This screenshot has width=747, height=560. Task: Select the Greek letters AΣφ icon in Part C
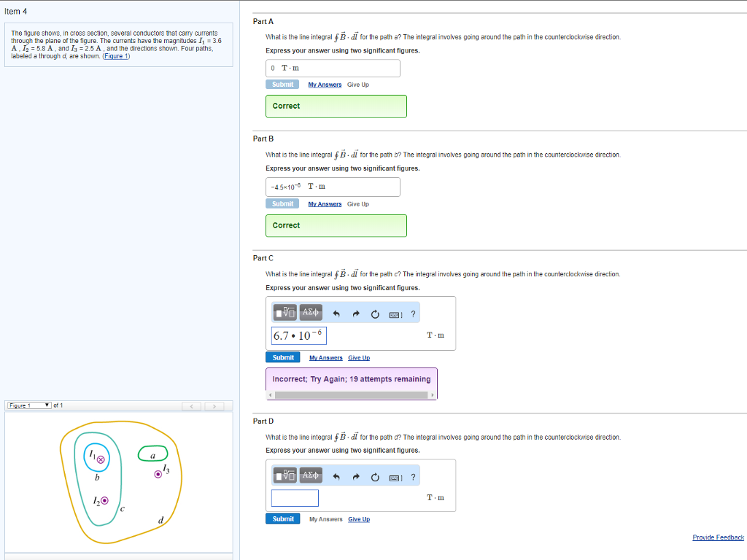pos(310,312)
